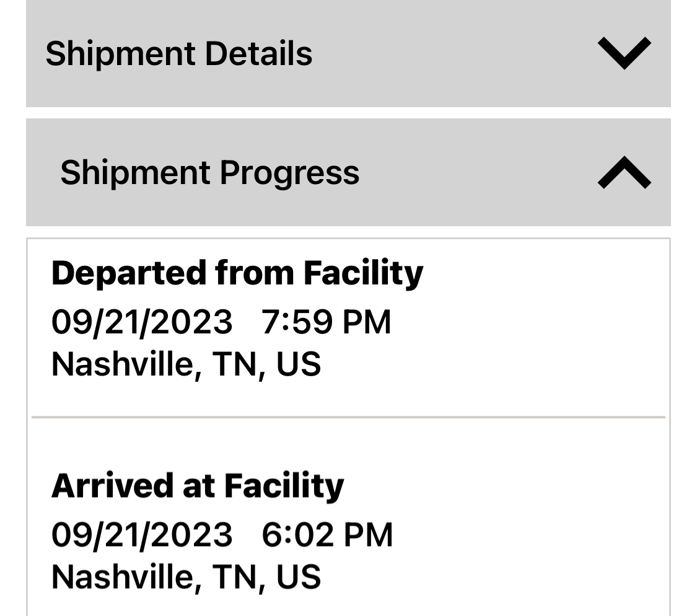
Task: Click the arrival date 09/21/2023
Action: pos(142,535)
